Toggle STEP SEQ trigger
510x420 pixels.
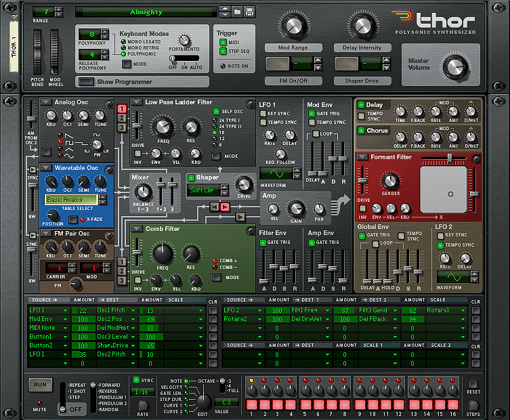point(223,51)
